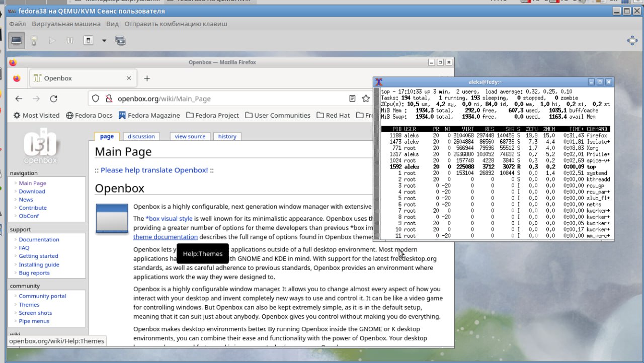
Task: Focus the Firefox address bar
Action: (231, 99)
